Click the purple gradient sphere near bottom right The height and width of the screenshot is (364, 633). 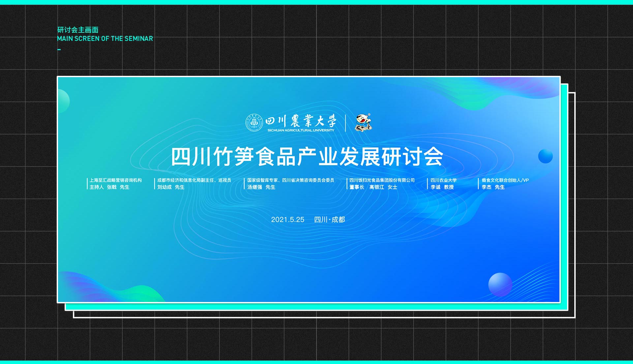coord(500,284)
